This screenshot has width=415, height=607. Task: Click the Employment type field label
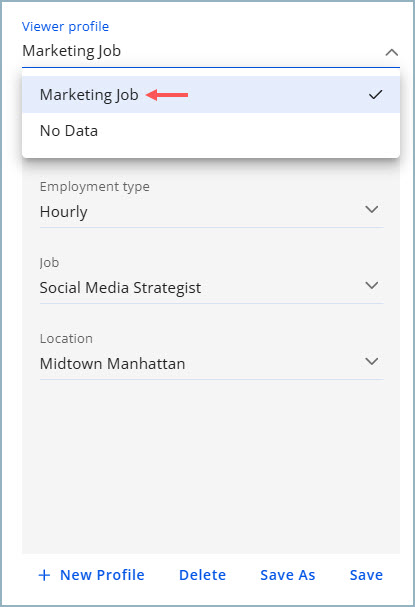(94, 187)
